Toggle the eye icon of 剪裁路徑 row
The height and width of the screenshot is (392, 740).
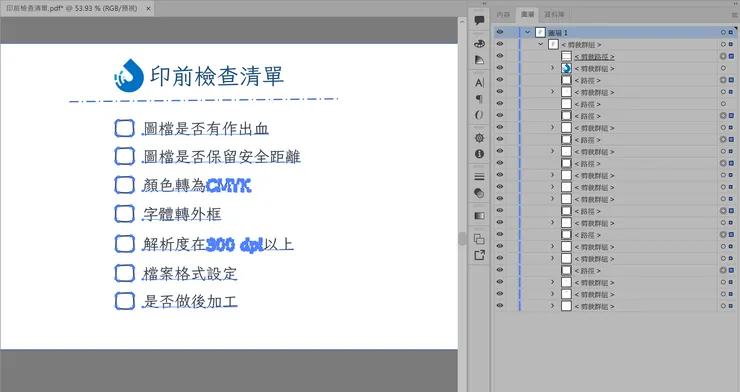pyautogui.click(x=500, y=56)
